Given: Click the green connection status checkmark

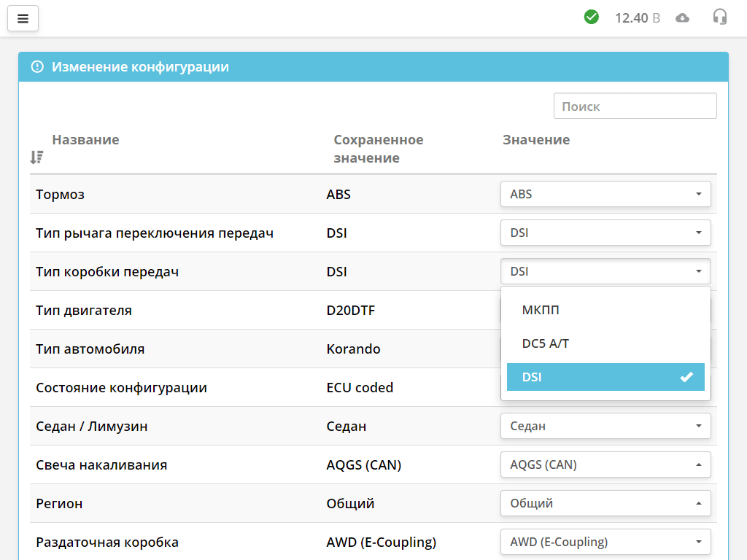Looking at the screenshot, I should pyautogui.click(x=592, y=17).
